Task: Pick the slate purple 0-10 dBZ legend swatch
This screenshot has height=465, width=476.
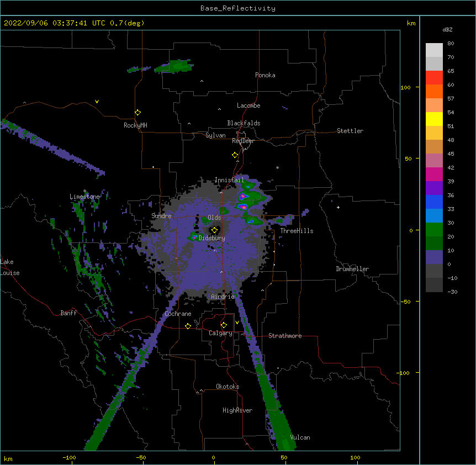Action: pyautogui.click(x=434, y=257)
